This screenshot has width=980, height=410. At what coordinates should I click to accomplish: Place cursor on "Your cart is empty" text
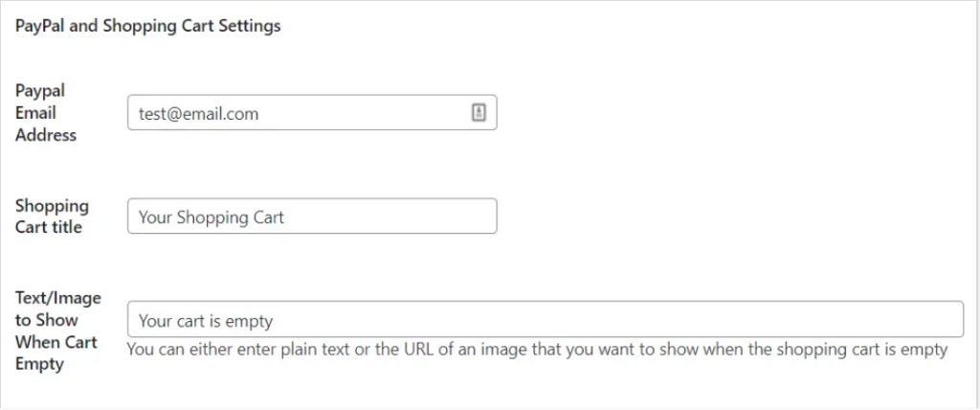tap(206, 321)
